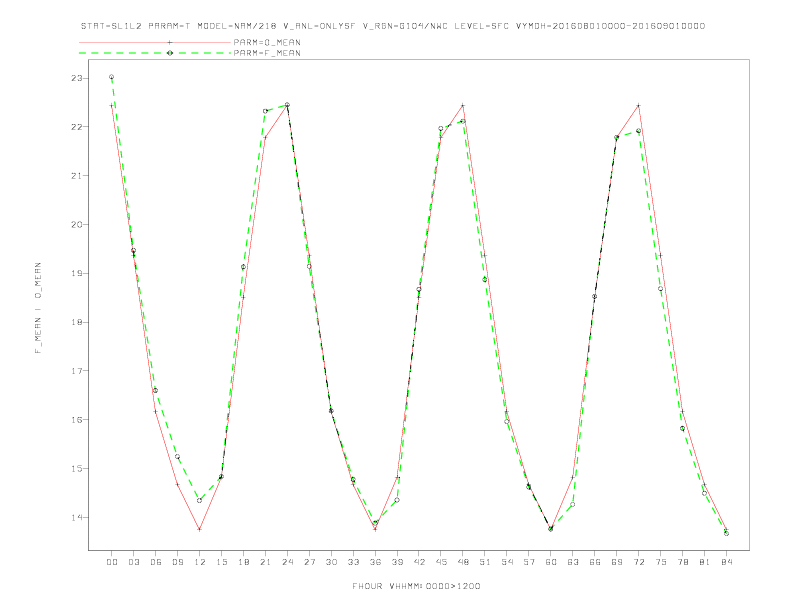This screenshot has height=612, width=792.
Task: Click x-axis tick label 42
Action: click(419, 562)
